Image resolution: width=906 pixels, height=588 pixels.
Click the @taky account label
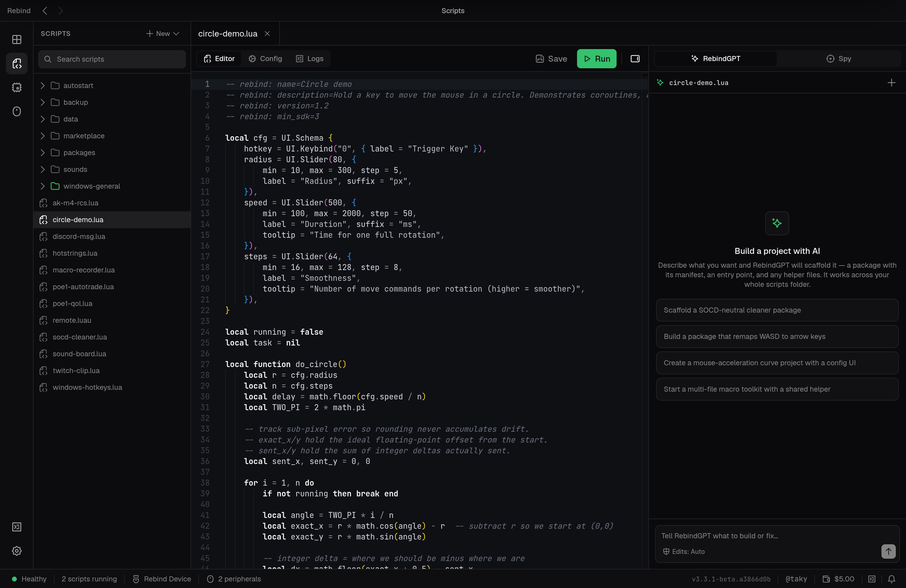[796, 579]
